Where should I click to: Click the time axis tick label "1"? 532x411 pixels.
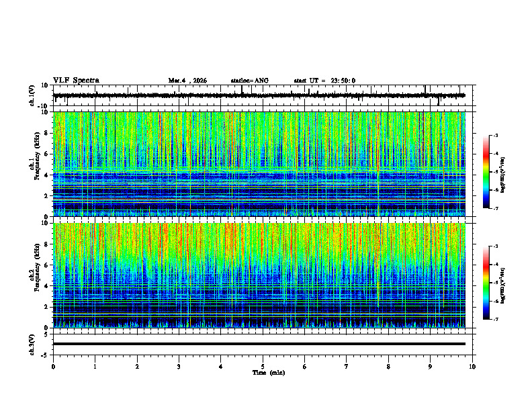point(95,367)
